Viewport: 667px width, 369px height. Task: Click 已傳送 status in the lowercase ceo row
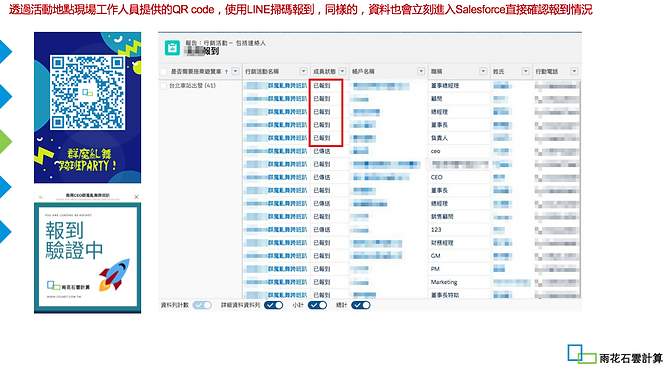pyautogui.click(x=322, y=151)
